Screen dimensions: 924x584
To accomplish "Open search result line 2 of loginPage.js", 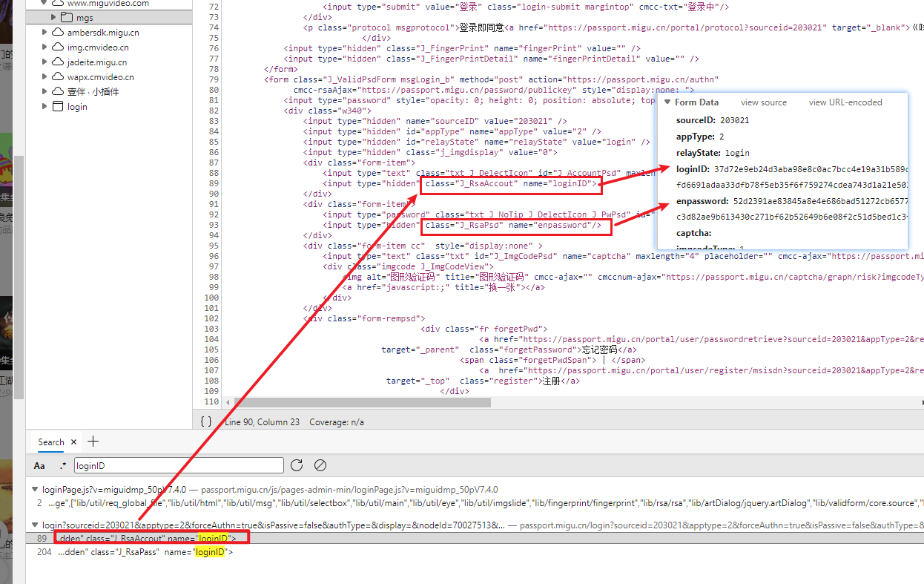I will pyautogui.click(x=475, y=503).
